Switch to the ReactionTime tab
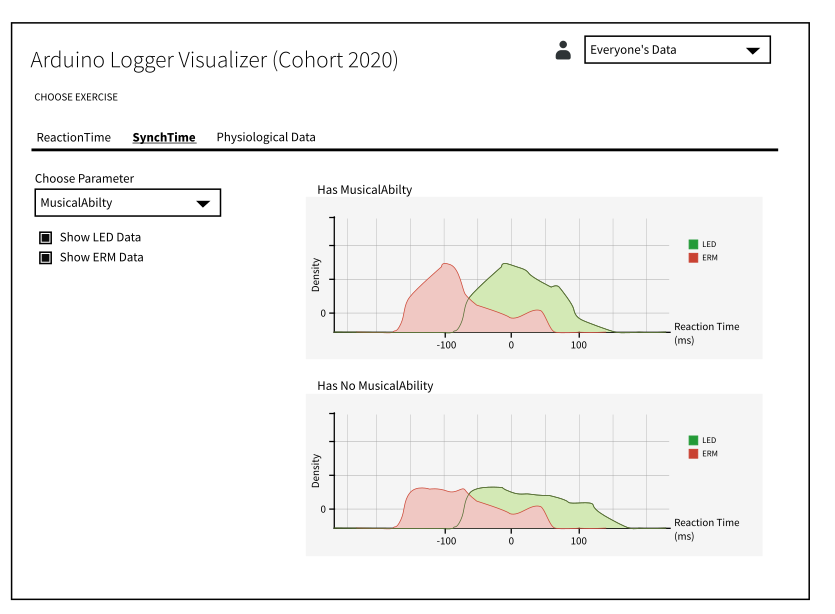The width and height of the screenshot is (835, 614). tap(73, 137)
